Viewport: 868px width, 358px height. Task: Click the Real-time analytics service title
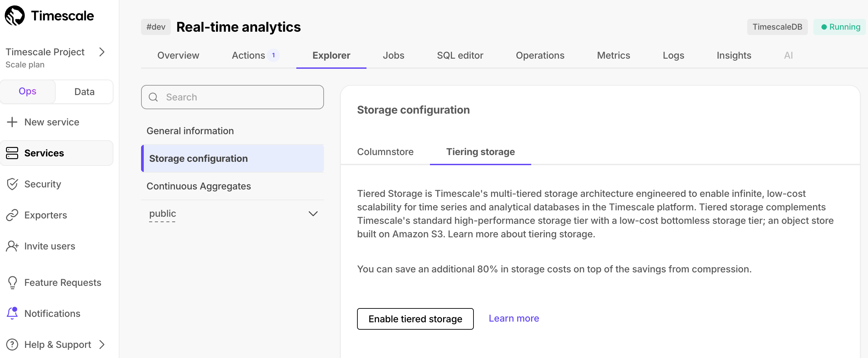pyautogui.click(x=239, y=27)
